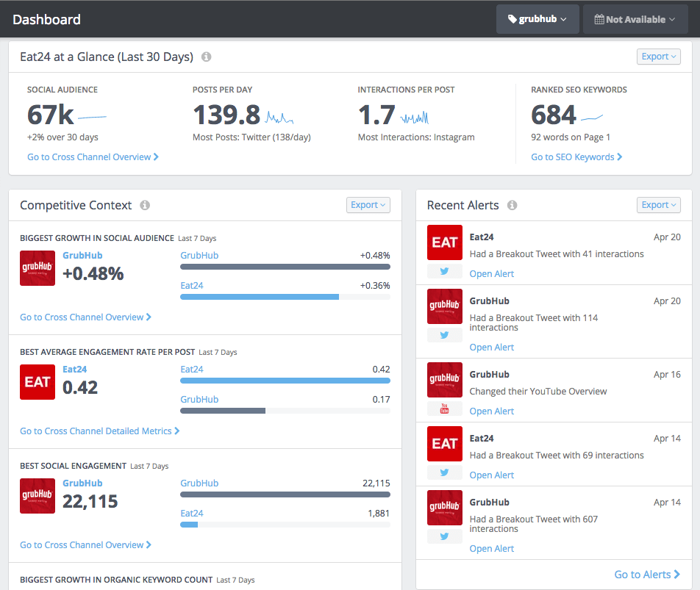The image size is (700, 590).
Task: Click GrubHub name above the 22,115 large figure
Action: [82, 483]
